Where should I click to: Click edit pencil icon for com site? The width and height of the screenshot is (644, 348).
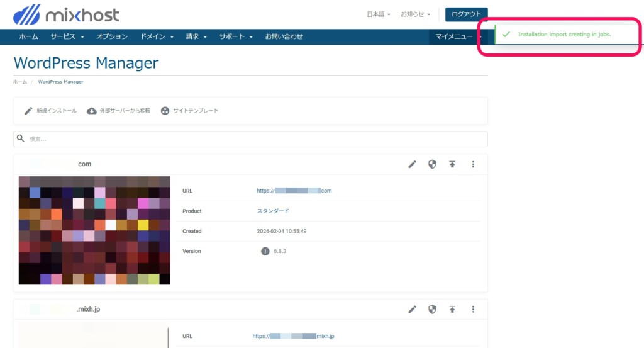coord(412,164)
